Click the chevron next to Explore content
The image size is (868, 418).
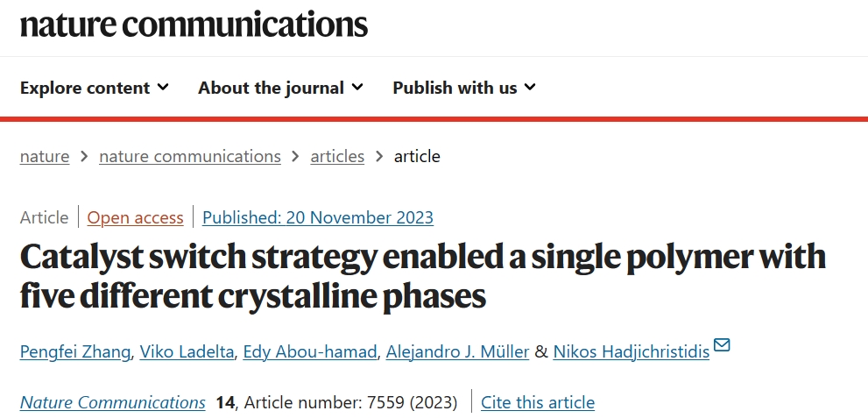(x=163, y=87)
